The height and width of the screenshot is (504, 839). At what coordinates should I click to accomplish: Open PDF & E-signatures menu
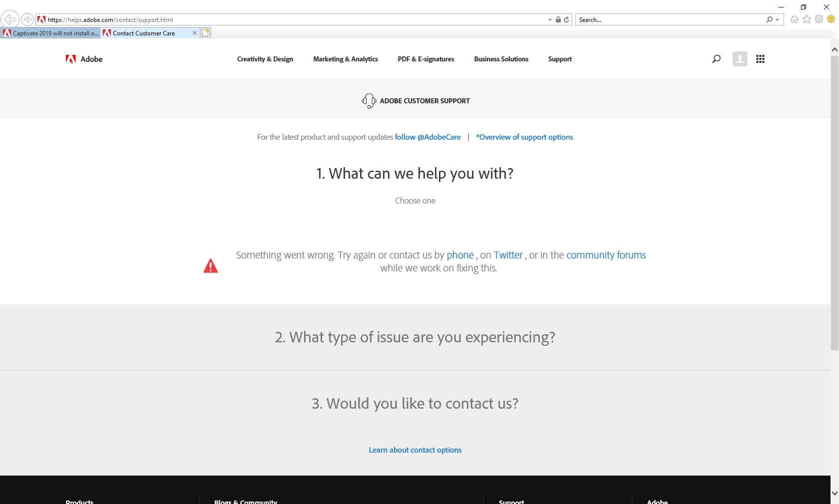point(426,59)
